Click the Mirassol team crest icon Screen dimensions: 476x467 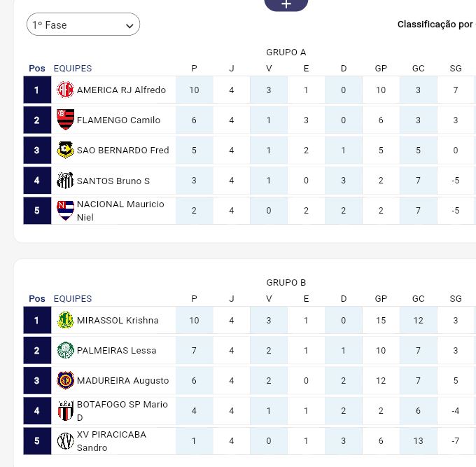(x=65, y=320)
